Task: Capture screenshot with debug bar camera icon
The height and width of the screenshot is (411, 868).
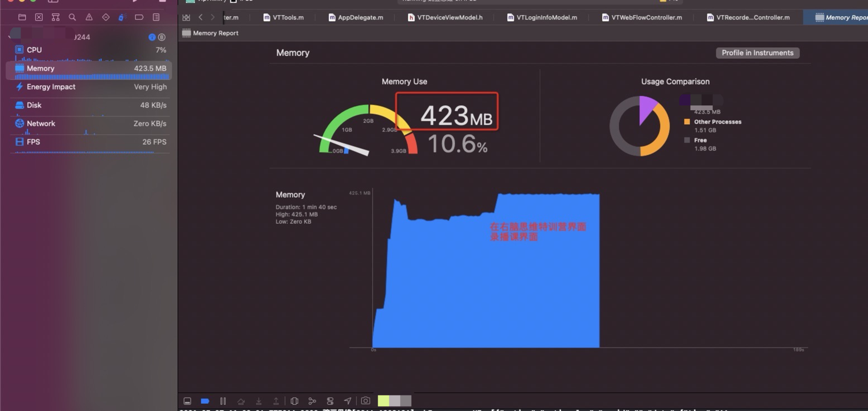Action: pyautogui.click(x=365, y=401)
